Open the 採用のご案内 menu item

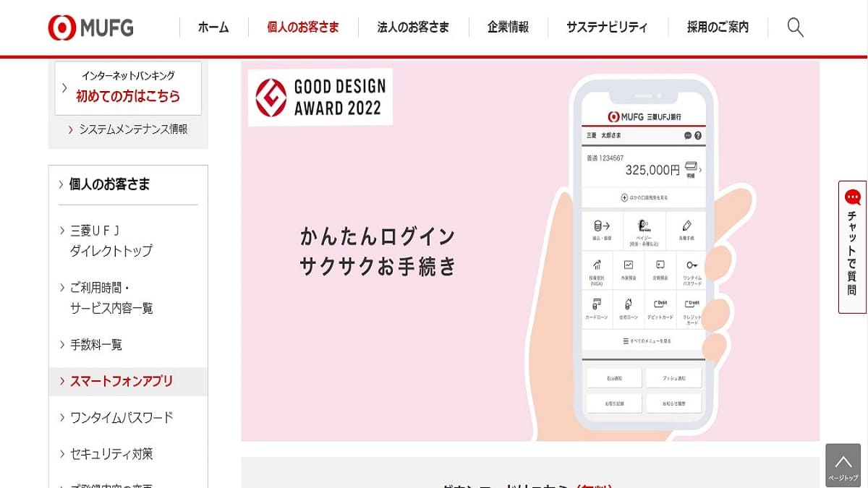tap(718, 27)
